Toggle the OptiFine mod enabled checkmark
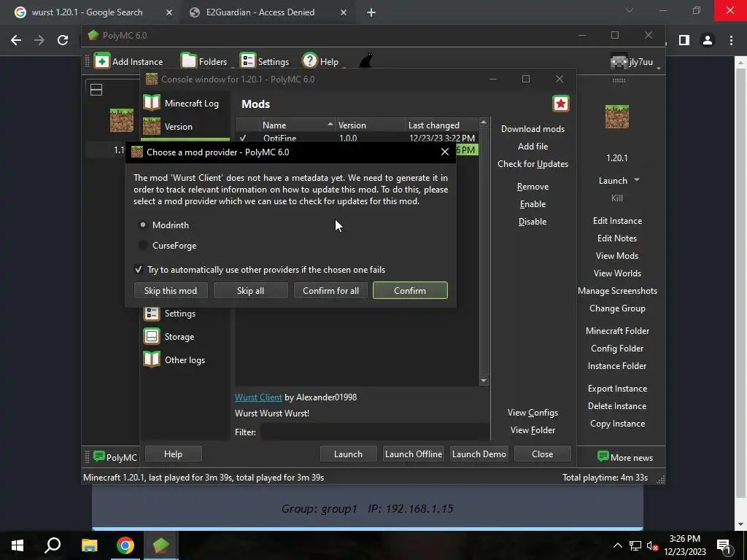The width and height of the screenshot is (747, 560). [x=243, y=138]
